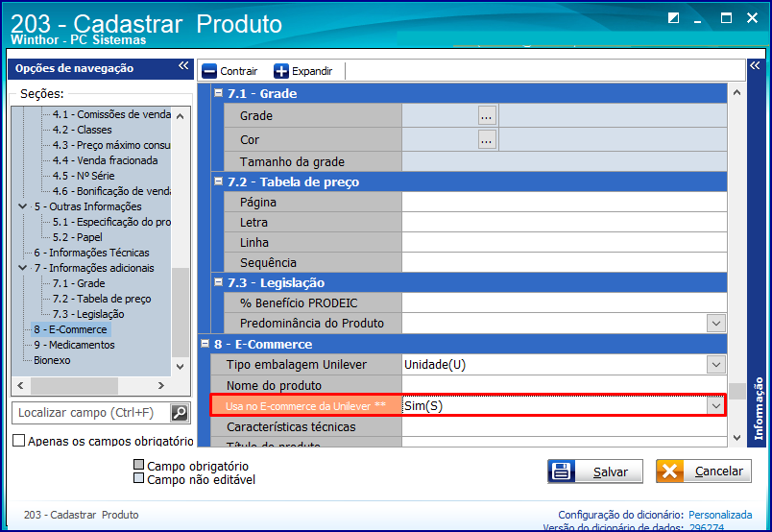Image resolution: width=772 pixels, height=532 pixels.
Task: Select 5.2 - Papel in tree
Action: click(78, 237)
